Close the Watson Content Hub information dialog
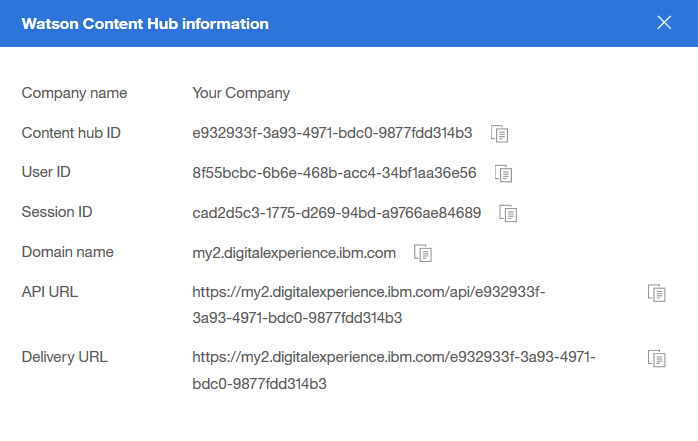698x441 pixels. 664,23
